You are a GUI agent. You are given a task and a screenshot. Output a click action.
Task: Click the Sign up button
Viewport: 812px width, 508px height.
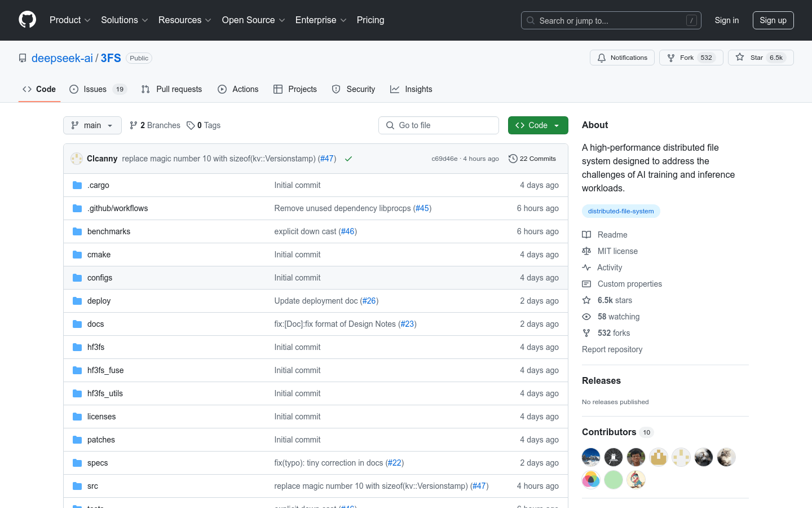pos(773,20)
